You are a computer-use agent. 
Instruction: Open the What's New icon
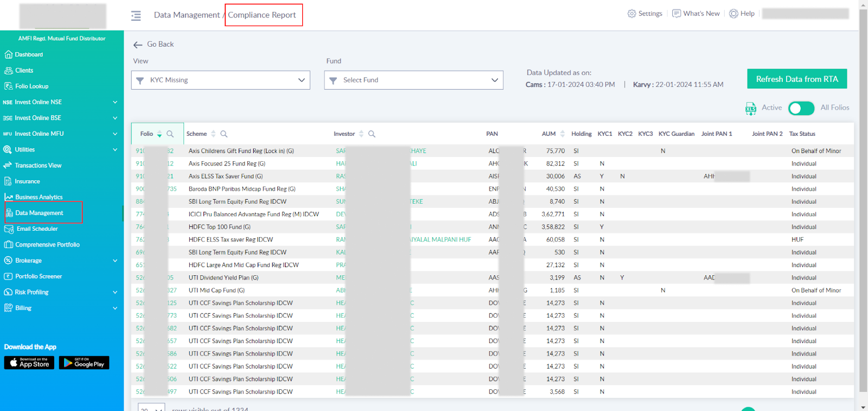tap(676, 14)
